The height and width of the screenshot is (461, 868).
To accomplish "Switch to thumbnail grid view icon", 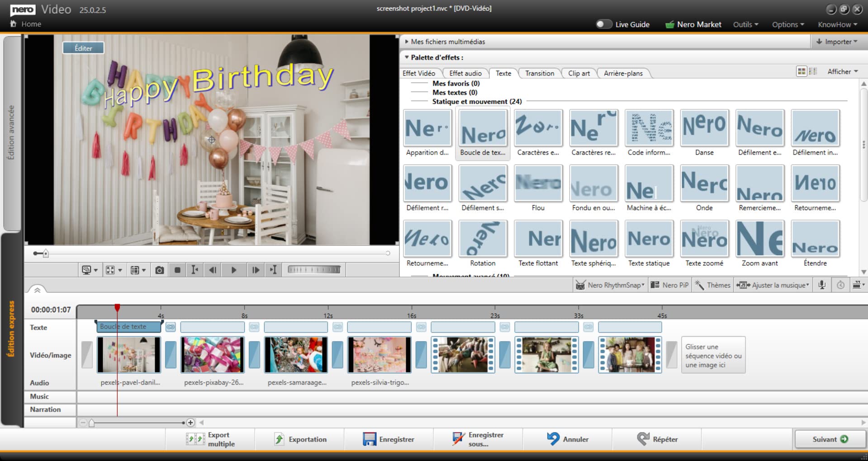I will (802, 71).
